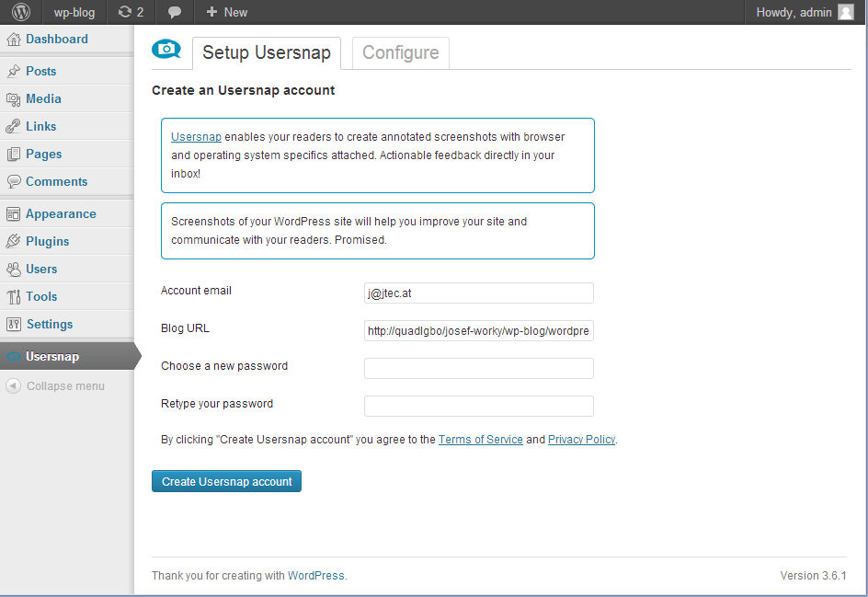Click Collapse menu text
Viewport: 868px width, 597px height.
(x=65, y=386)
